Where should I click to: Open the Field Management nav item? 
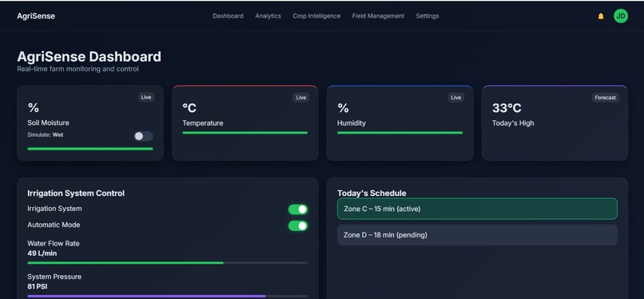point(378,16)
